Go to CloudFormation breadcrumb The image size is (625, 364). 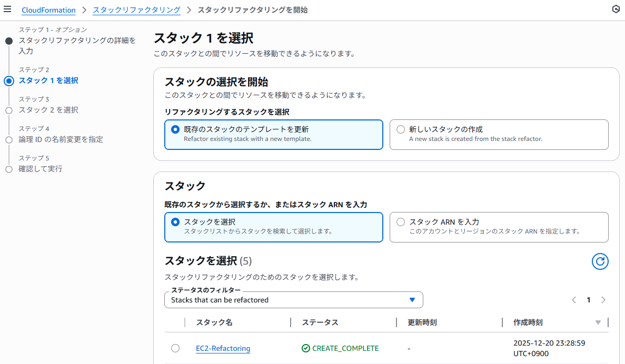(x=48, y=10)
